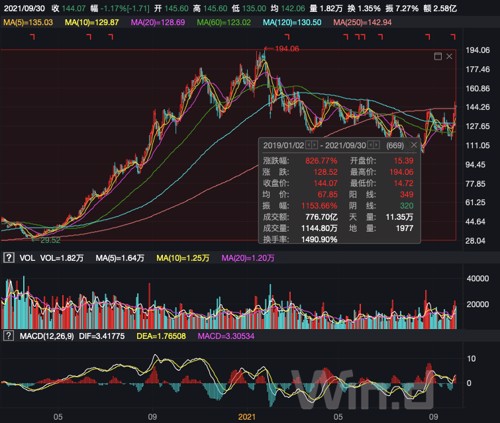The image size is (500, 423).
Task: Click the (669) trading days count in popup
Action: point(395,145)
